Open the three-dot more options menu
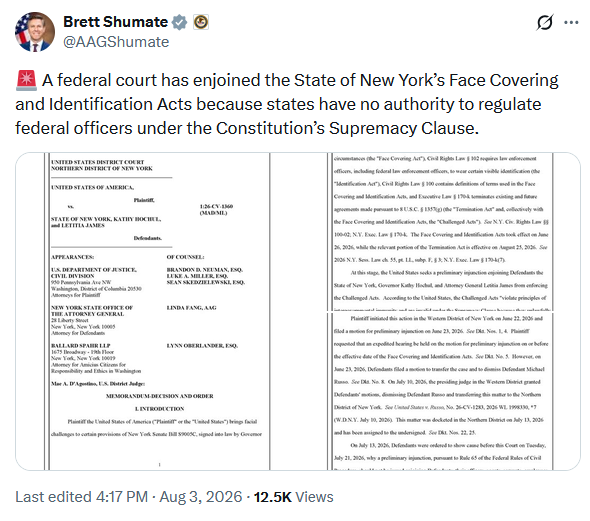 click(x=571, y=23)
